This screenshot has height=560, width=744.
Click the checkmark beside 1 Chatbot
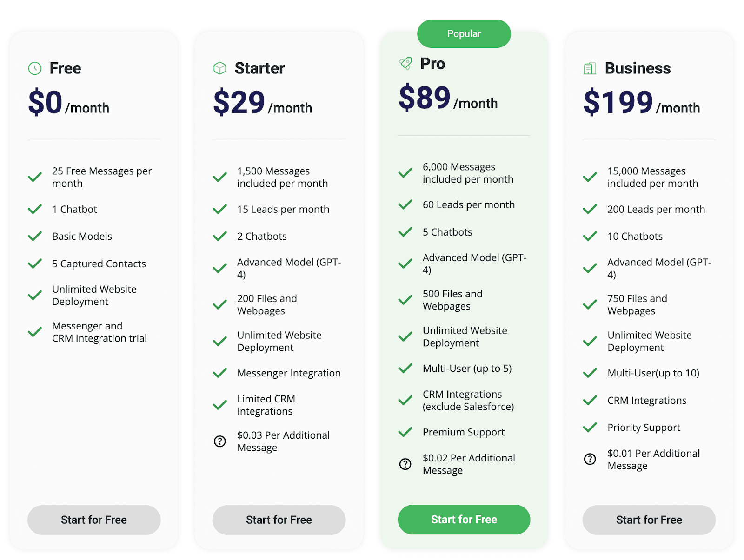pos(35,209)
